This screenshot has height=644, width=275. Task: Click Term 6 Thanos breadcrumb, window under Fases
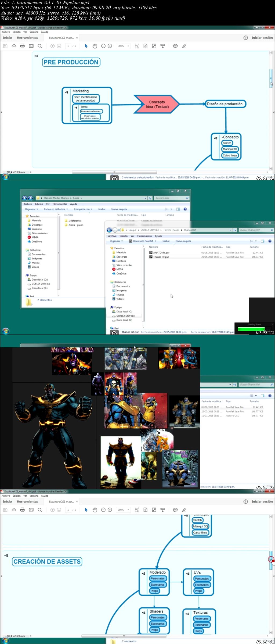tap(171, 230)
